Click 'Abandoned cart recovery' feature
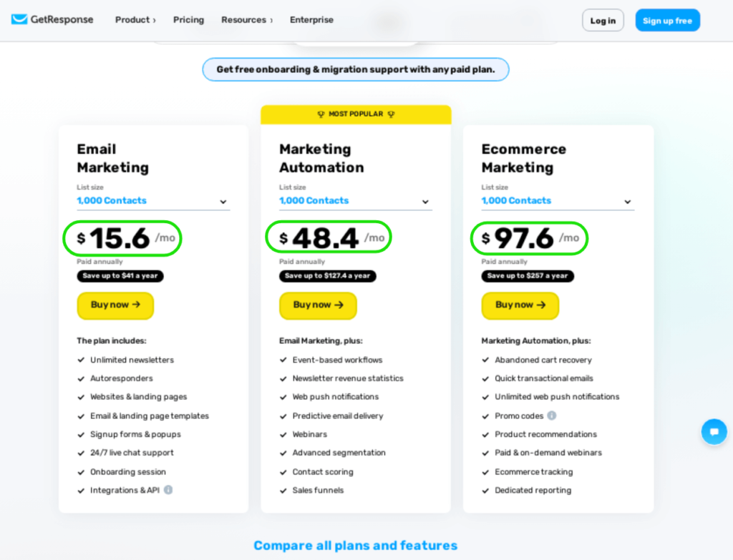This screenshot has height=560, width=733. [543, 360]
